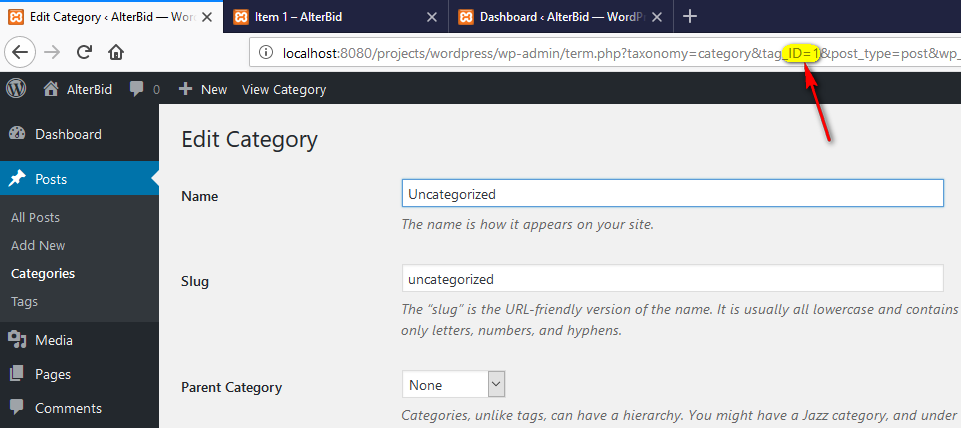Screen dimensions: 961x428
Task: Click the site information icon in address bar
Action: tap(265, 52)
